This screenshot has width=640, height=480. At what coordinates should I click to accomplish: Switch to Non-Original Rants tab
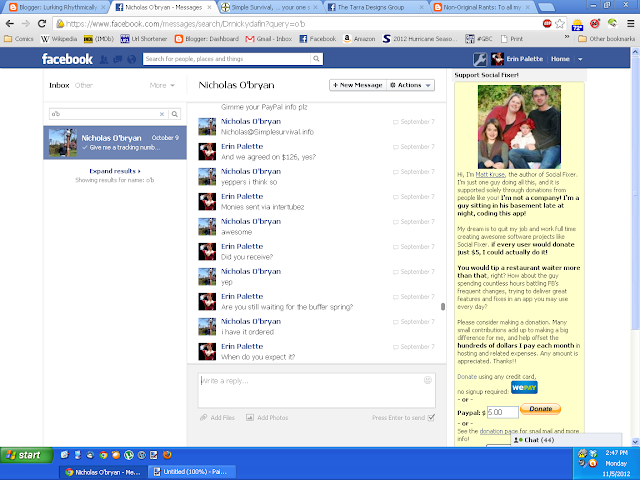click(x=482, y=7)
